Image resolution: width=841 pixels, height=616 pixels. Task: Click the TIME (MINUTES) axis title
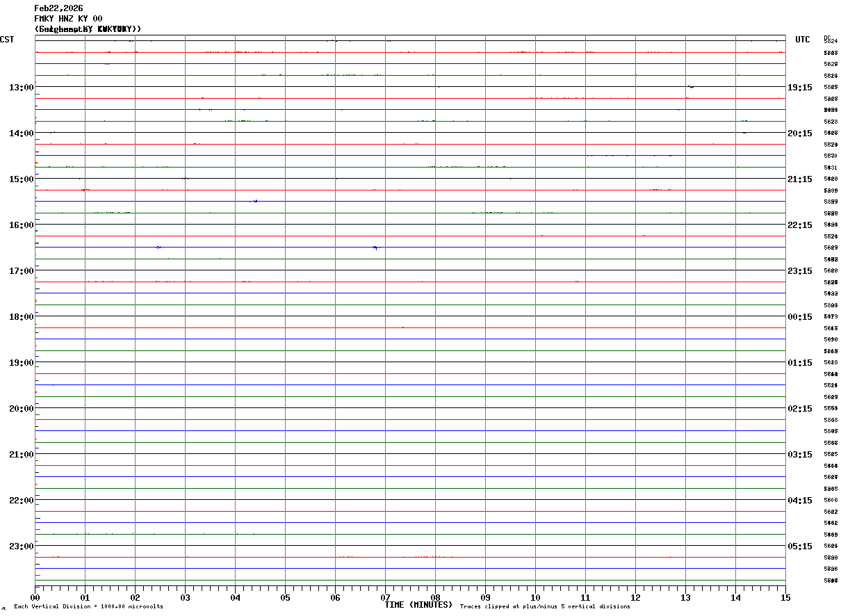[x=418, y=605]
